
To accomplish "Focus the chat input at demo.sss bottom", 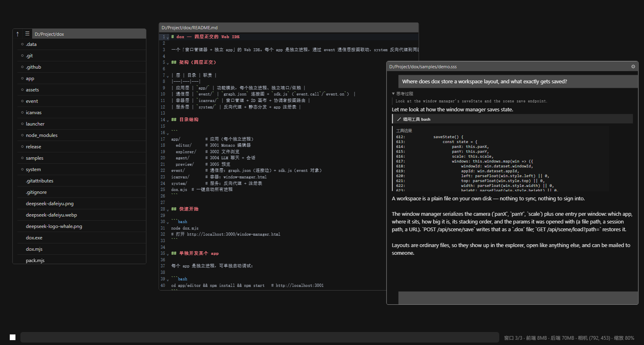I will point(518,297).
